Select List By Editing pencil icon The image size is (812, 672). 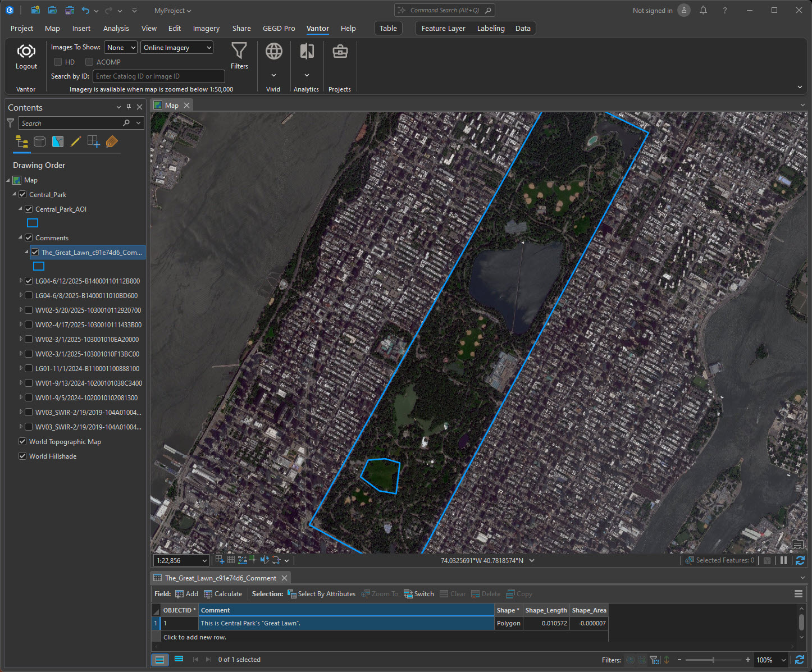click(76, 142)
